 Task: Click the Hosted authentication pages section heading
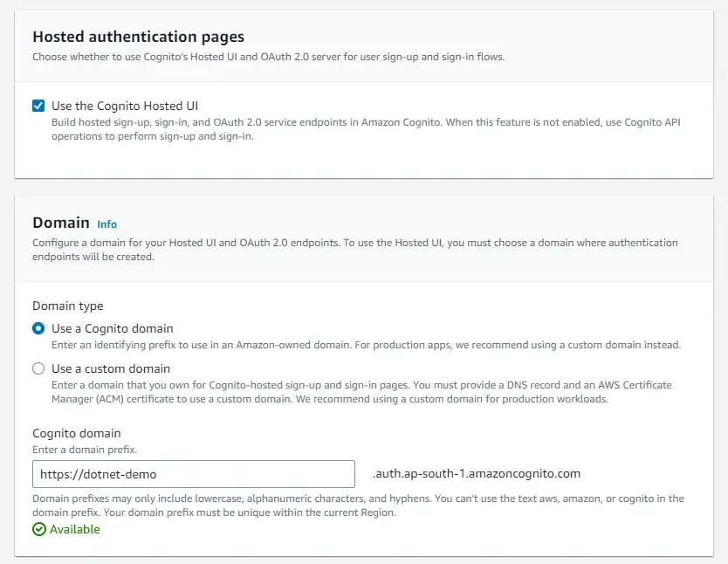(x=136, y=37)
